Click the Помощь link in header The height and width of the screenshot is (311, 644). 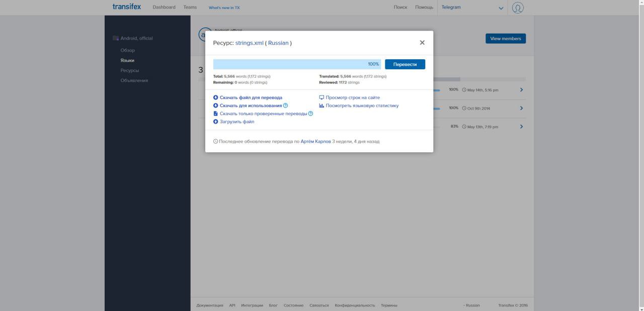(424, 7)
